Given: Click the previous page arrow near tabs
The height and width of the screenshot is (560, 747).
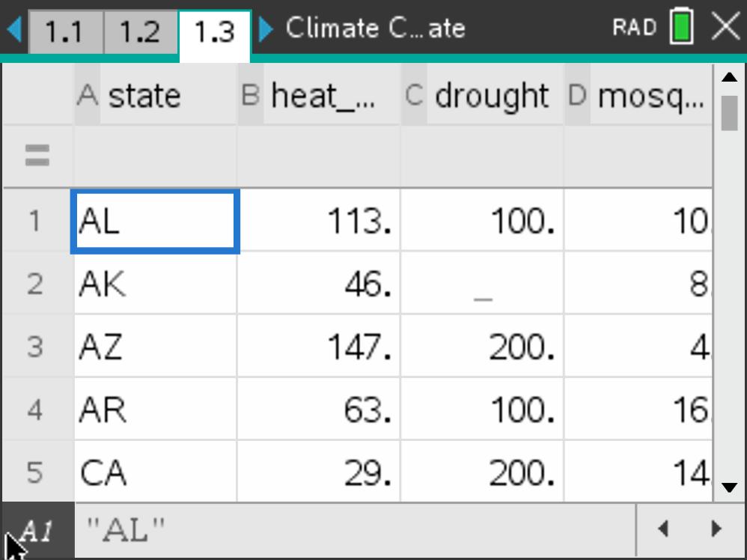Looking at the screenshot, I should point(14,29).
